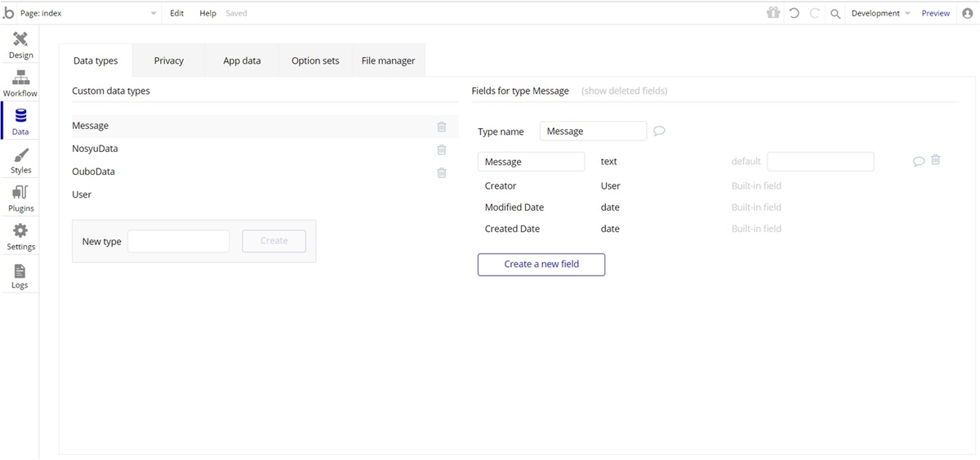Screen dimensions: 980x460
Task: Open the Workflow editor icon
Action: [20, 83]
